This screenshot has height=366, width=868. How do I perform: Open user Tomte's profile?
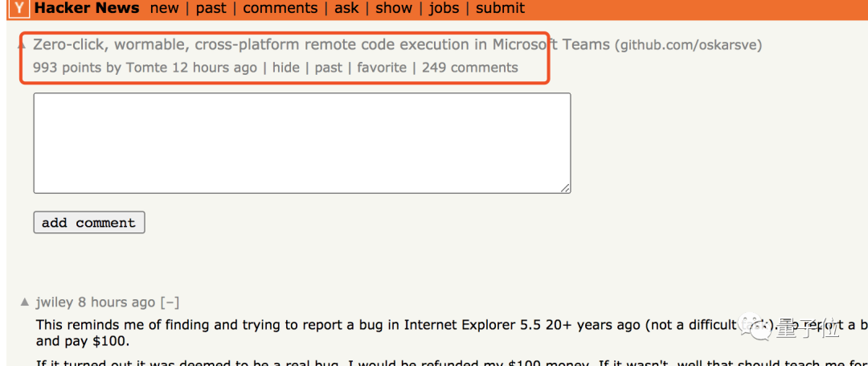click(147, 68)
